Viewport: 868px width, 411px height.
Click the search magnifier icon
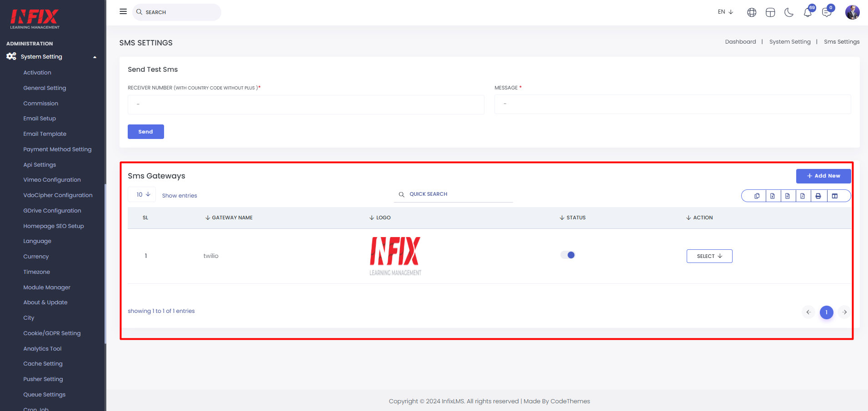click(x=140, y=12)
